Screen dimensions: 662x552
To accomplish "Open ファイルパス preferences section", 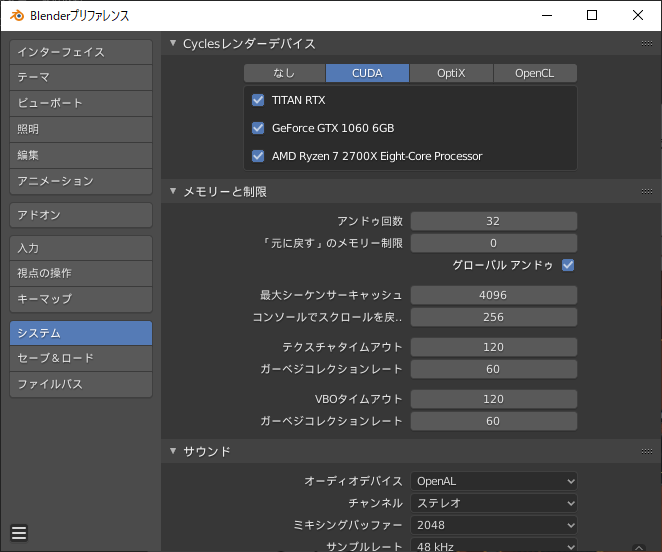I will point(81,384).
